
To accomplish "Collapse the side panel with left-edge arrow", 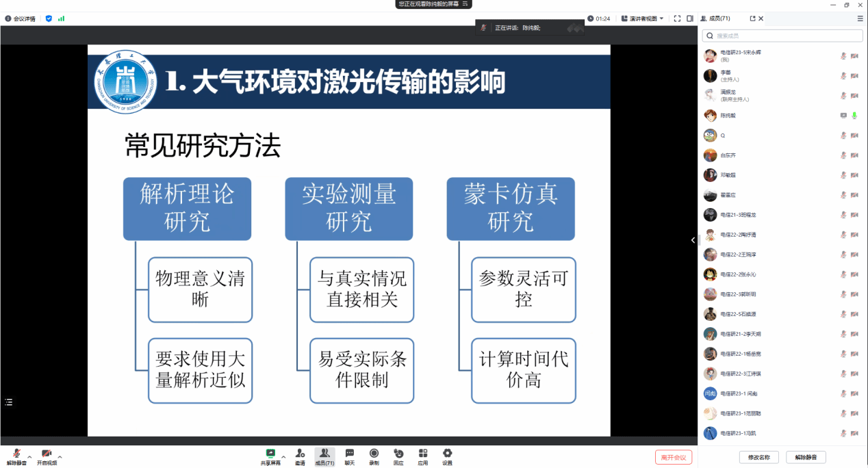I will [693, 240].
